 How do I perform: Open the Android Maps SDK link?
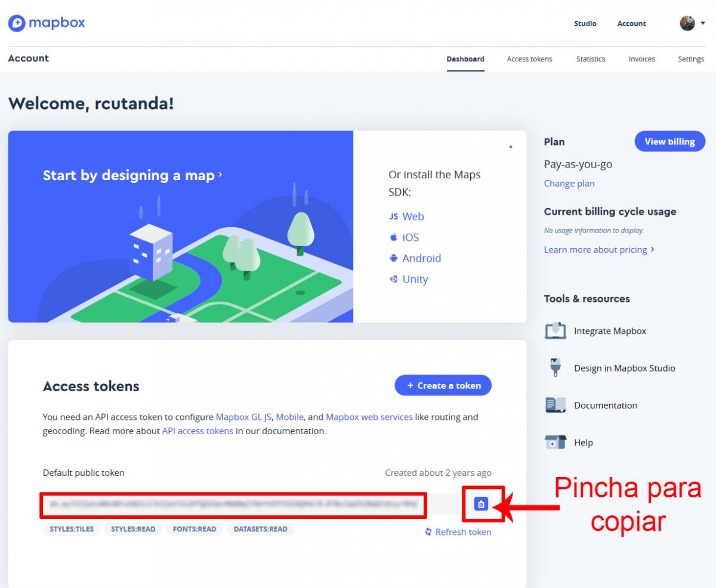(x=422, y=258)
